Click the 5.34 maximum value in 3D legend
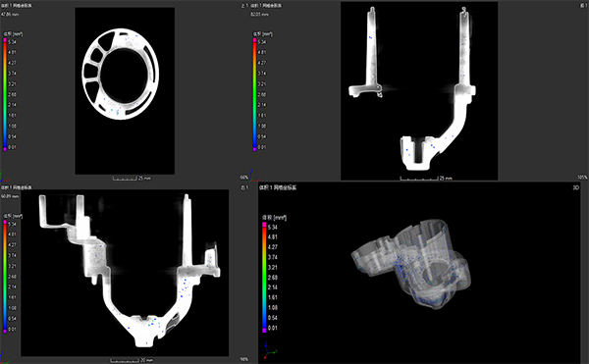This screenshot has width=589, height=364. click(272, 227)
